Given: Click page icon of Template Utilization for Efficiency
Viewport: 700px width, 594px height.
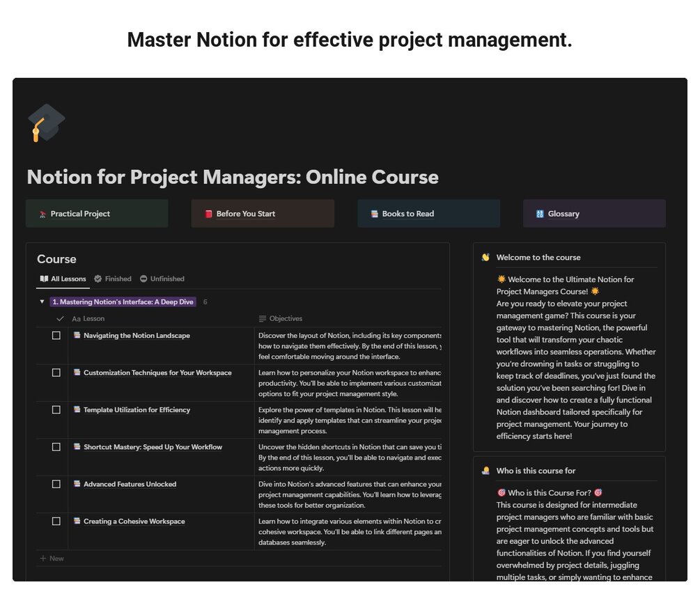Looking at the screenshot, I should tap(77, 409).
